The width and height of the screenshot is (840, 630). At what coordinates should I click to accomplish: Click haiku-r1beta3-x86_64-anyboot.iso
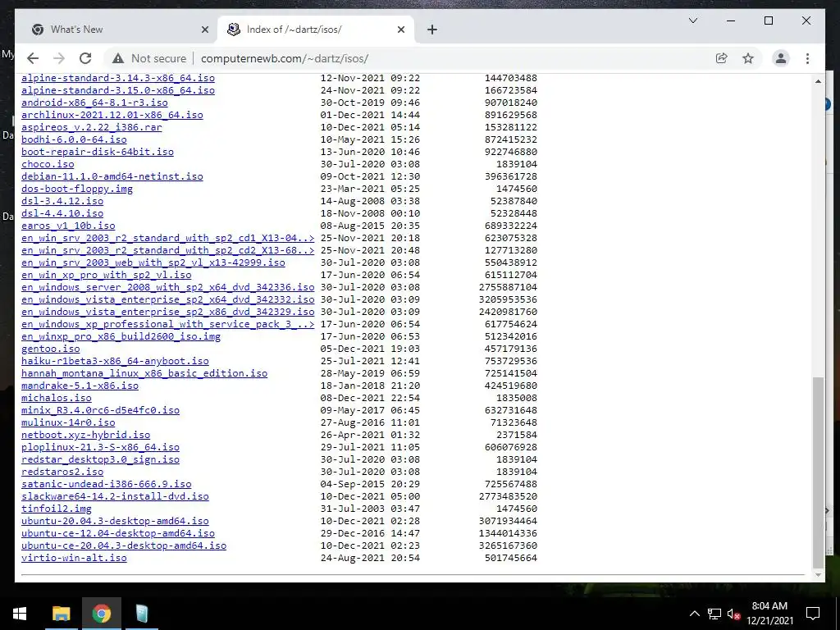coord(115,362)
